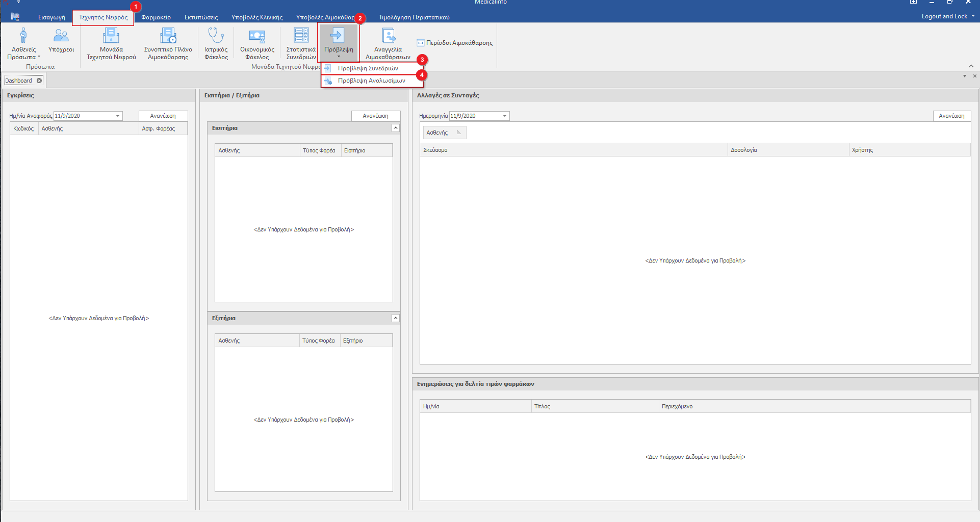The width and height of the screenshot is (980, 522).
Task: Click the Ασθενείς Πρόσωπα patient icon
Action: click(23, 36)
